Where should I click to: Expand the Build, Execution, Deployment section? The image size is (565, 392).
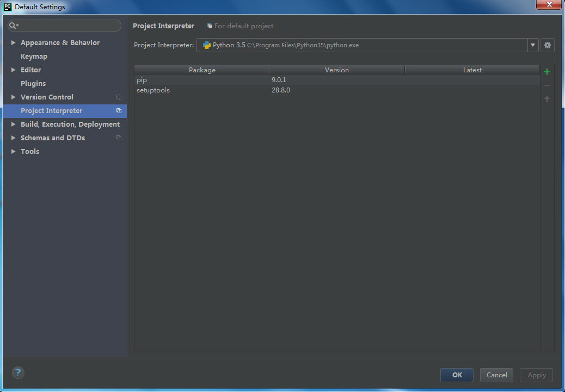point(13,124)
